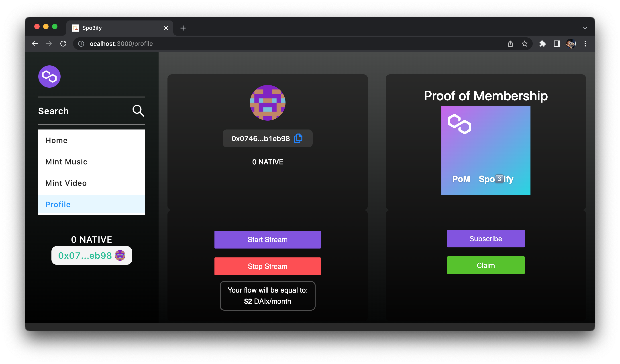Click the site info icon in address bar

click(81, 44)
